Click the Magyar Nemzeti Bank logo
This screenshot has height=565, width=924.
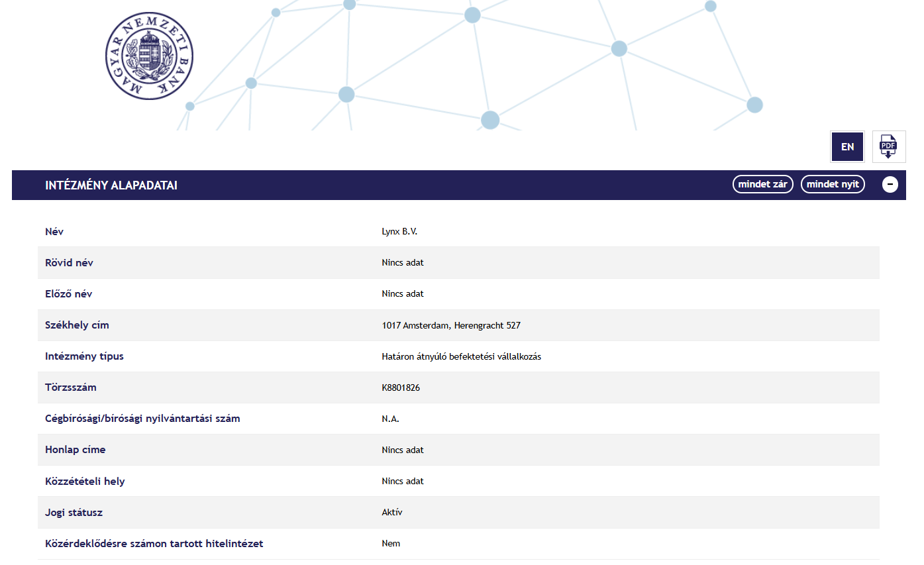click(x=149, y=56)
